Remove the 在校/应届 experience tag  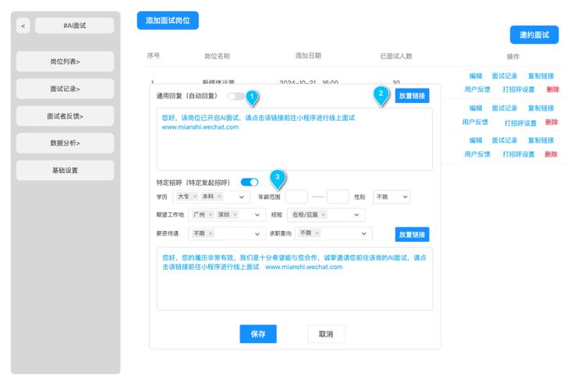click(324, 214)
